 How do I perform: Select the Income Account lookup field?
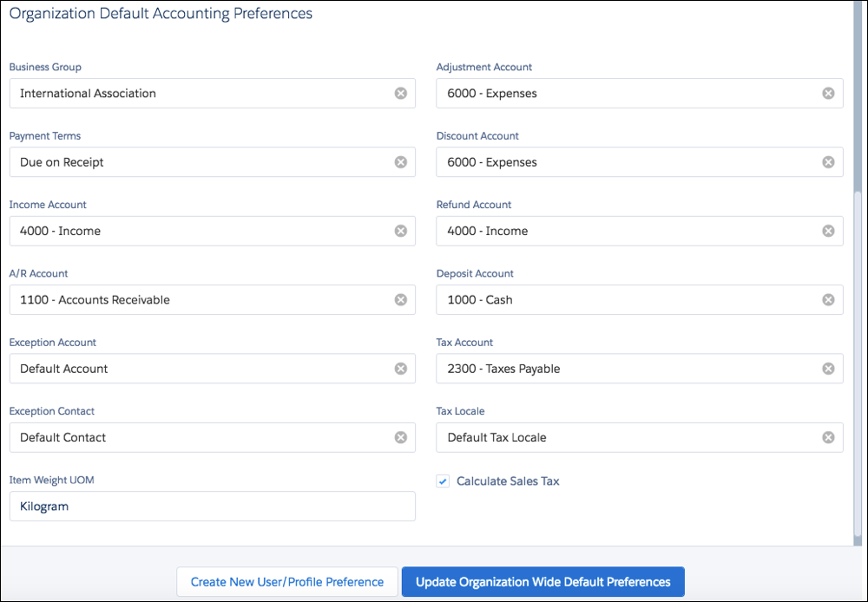coord(213,231)
